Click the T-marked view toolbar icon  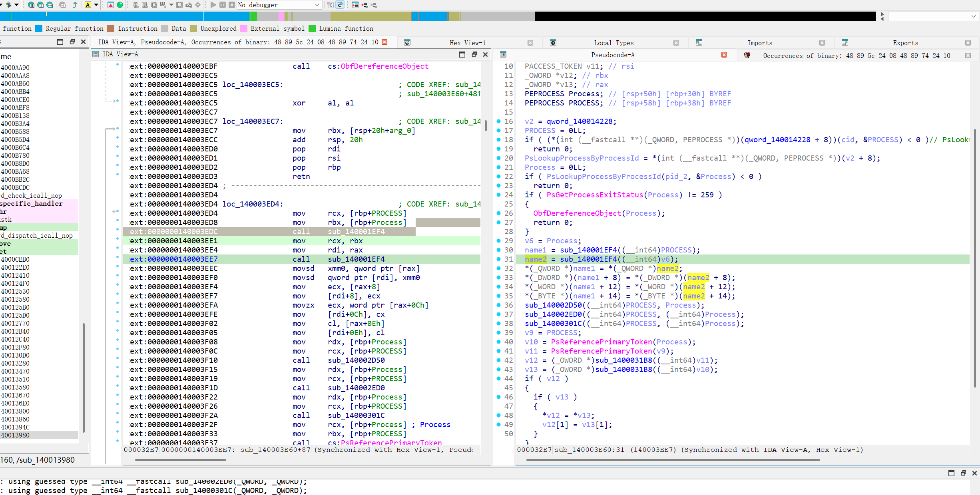point(40,5)
